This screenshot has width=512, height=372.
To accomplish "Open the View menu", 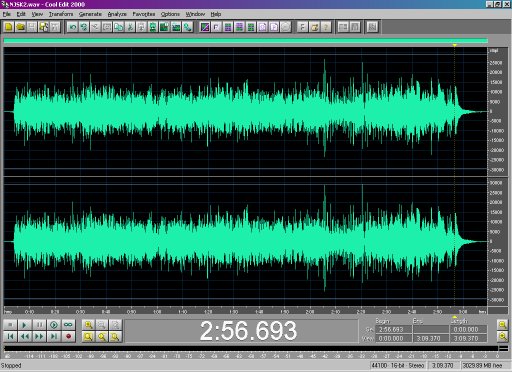I will pos(37,14).
